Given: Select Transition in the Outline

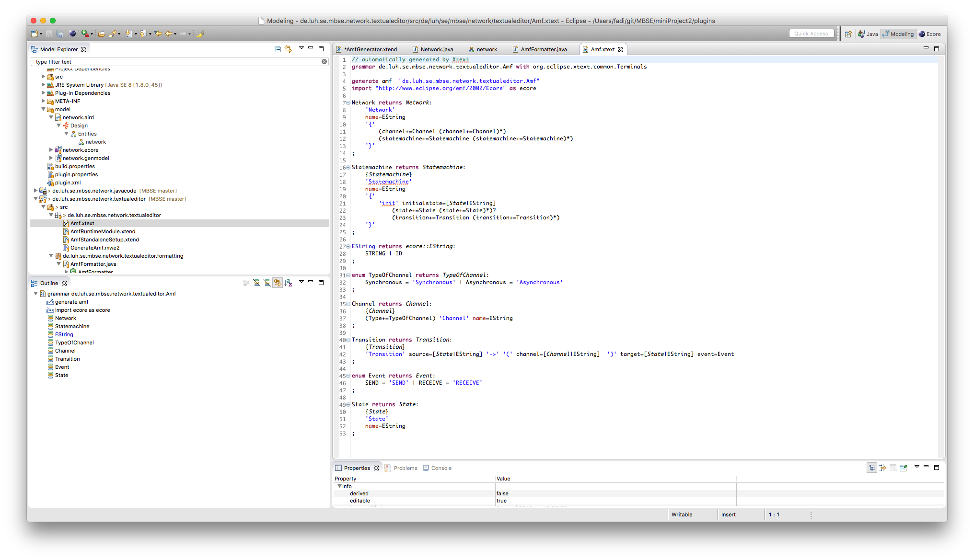Looking at the screenshot, I should (x=67, y=359).
